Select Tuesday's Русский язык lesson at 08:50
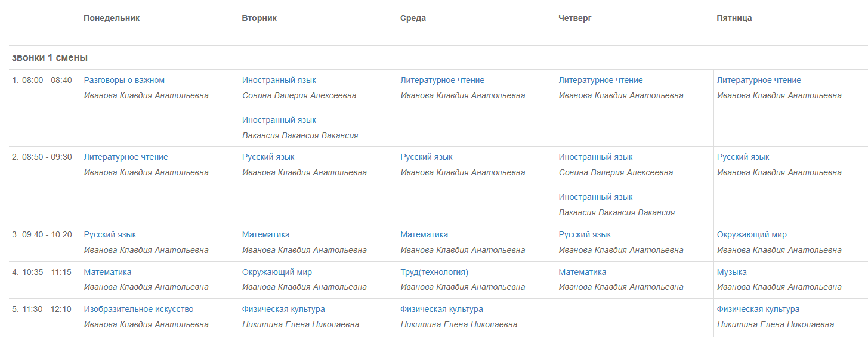 tap(268, 157)
